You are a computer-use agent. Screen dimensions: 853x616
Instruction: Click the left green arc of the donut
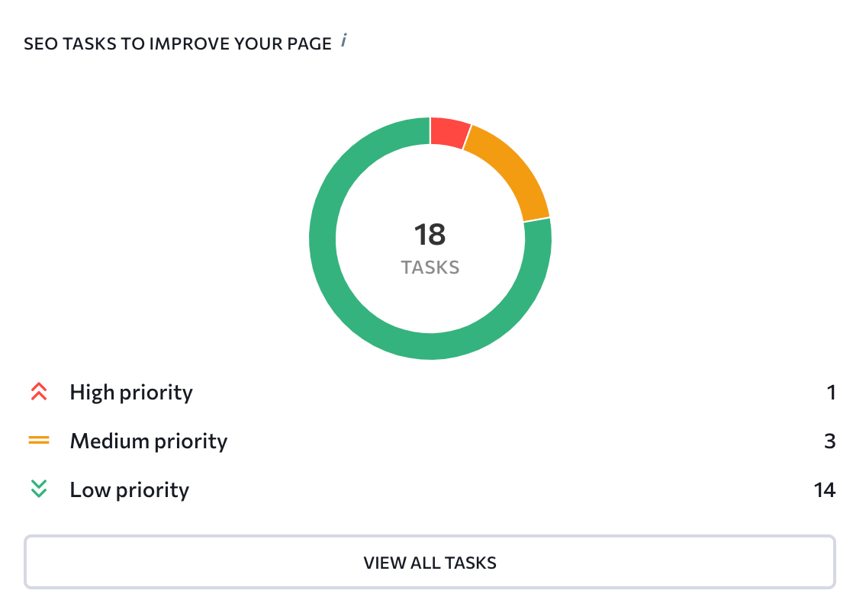[323, 238]
